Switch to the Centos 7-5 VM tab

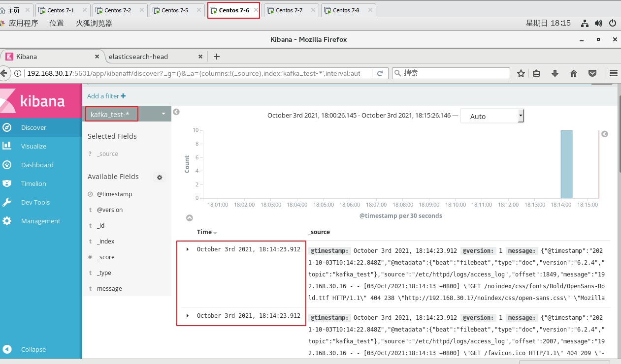click(175, 10)
